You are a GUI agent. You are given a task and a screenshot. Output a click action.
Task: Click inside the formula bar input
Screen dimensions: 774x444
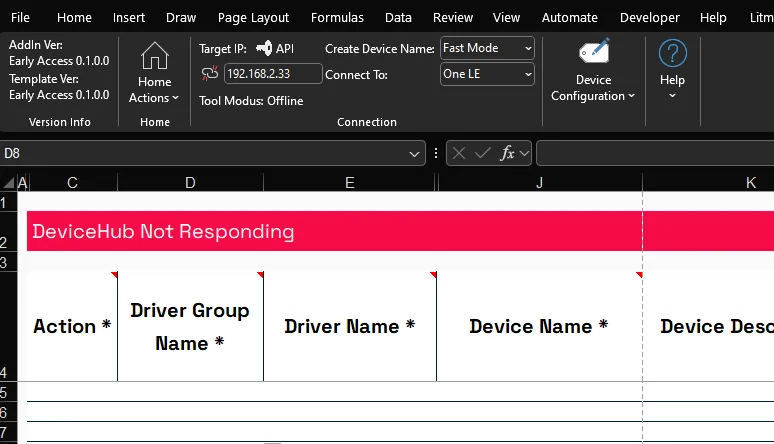(x=655, y=153)
